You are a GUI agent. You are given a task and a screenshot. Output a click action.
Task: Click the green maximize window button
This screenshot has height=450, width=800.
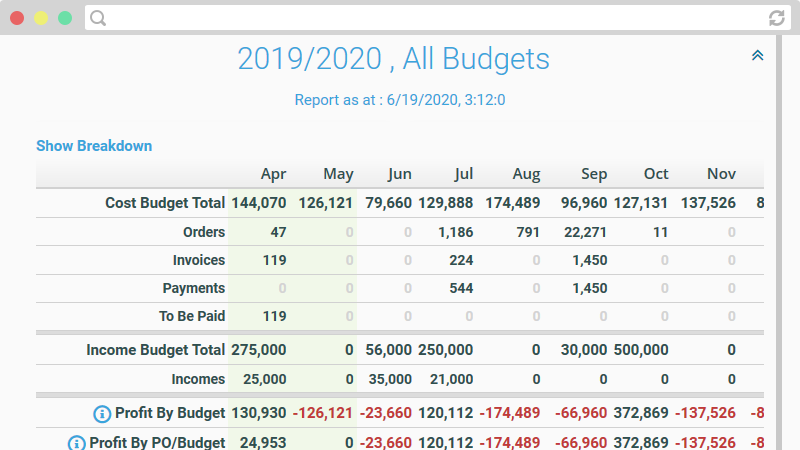click(65, 18)
